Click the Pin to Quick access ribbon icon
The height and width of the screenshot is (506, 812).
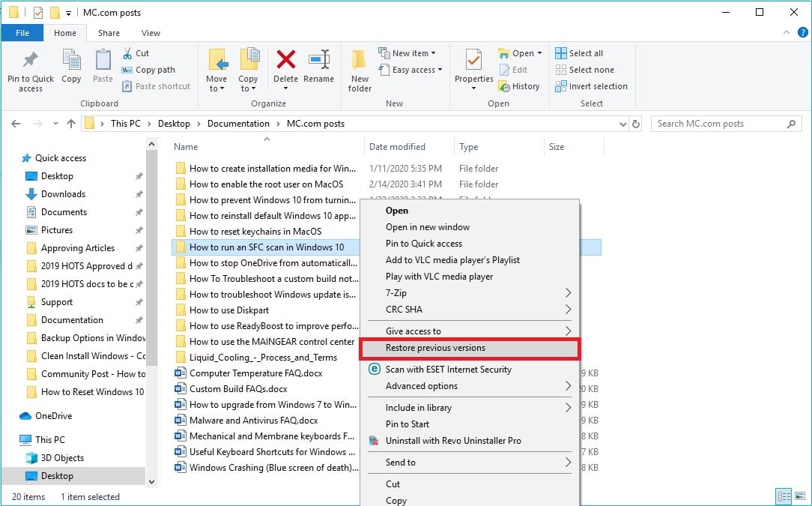(31, 60)
